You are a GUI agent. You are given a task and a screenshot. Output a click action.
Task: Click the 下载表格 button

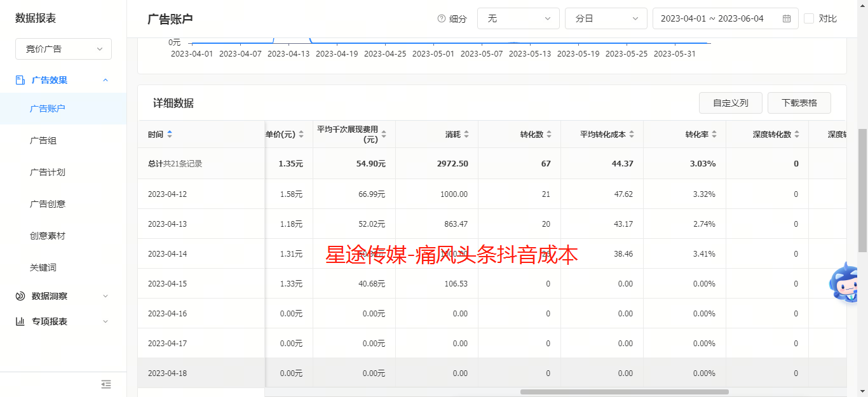799,102
